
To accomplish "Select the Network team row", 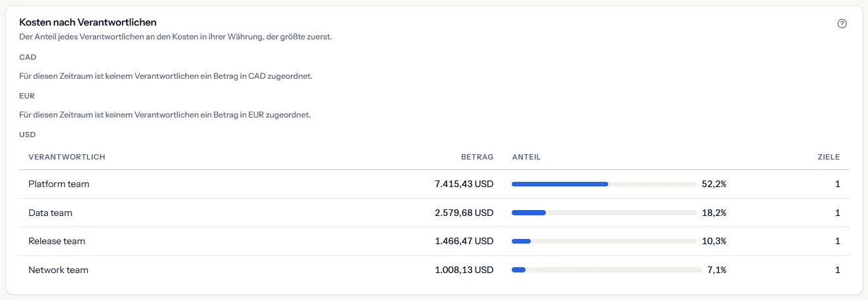I will point(434,270).
